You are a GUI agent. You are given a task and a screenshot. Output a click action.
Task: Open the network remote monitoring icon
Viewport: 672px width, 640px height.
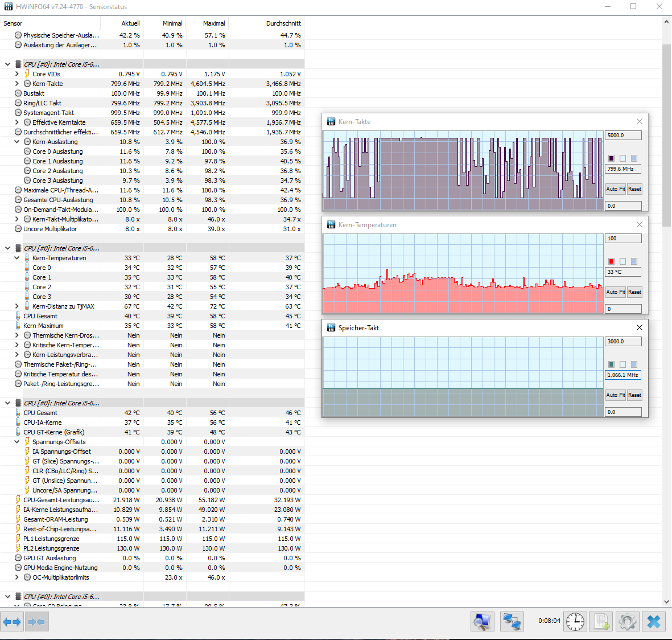[512, 622]
